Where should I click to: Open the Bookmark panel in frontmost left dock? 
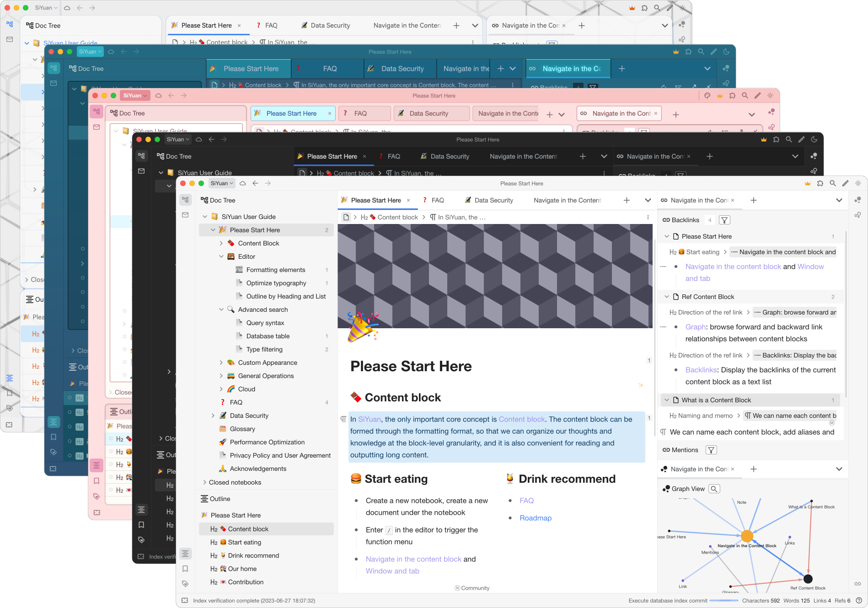point(185,569)
